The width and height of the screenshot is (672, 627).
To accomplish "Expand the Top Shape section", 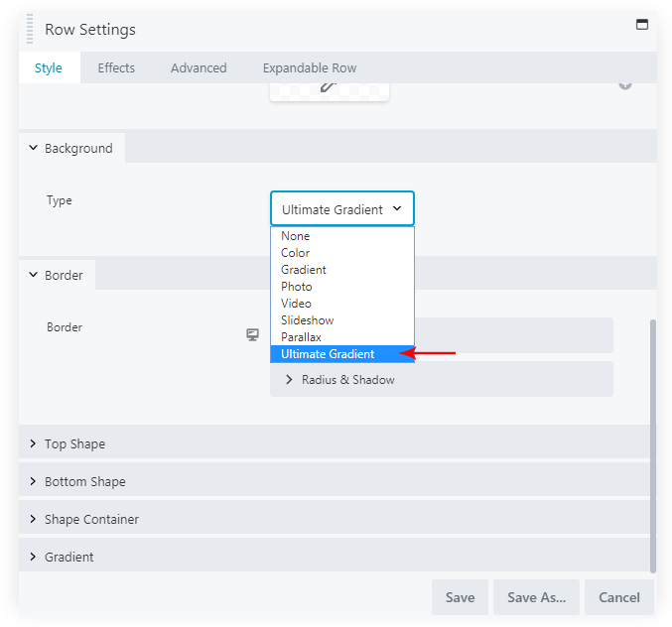I will [x=74, y=444].
